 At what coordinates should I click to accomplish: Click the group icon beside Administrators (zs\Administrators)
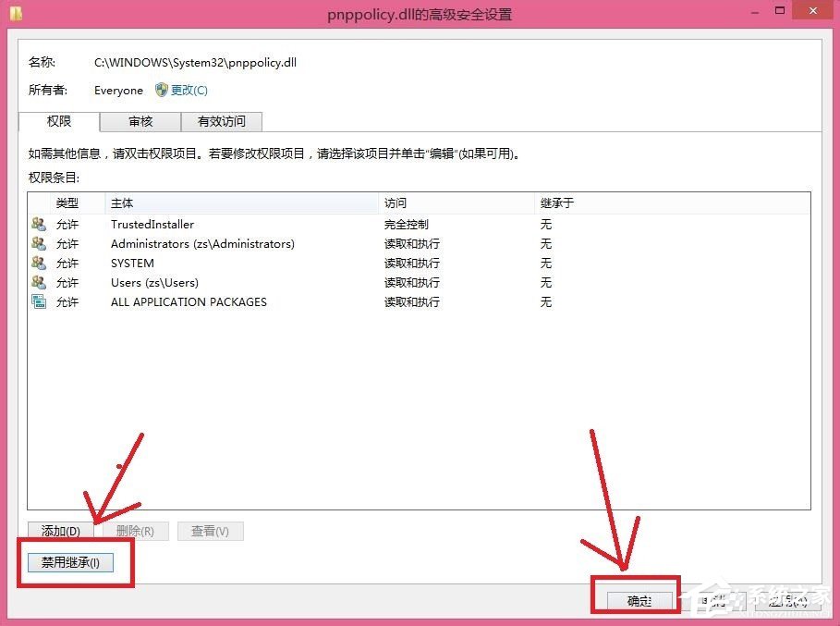pyautogui.click(x=39, y=243)
